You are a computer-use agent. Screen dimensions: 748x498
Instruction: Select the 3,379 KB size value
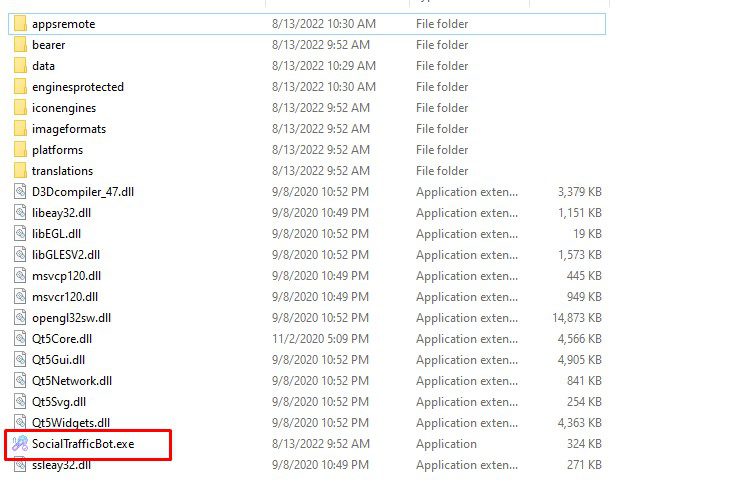click(580, 192)
